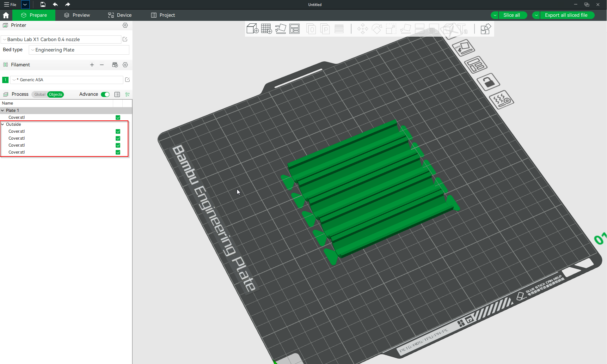This screenshot has height=364, width=607.
Task: Switch to the Preview tab
Action: (77, 15)
